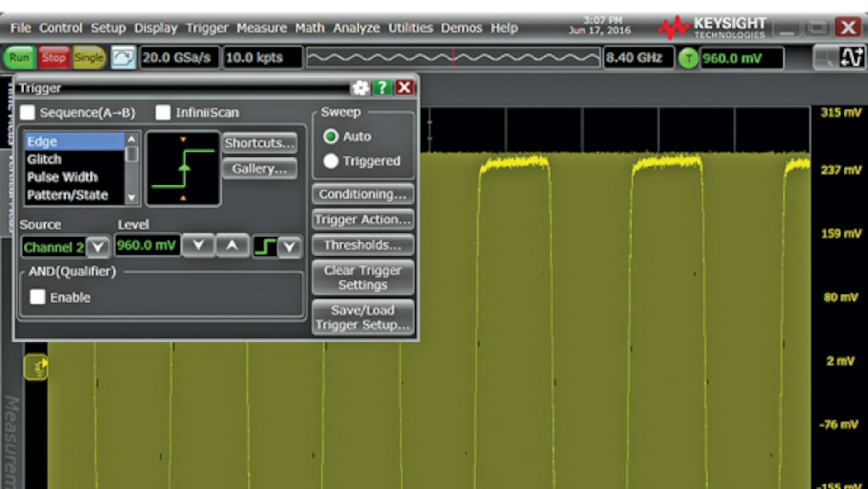Click the waveform swap icon at top right
This screenshot has height=489, width=868.
tap(851, 57)
